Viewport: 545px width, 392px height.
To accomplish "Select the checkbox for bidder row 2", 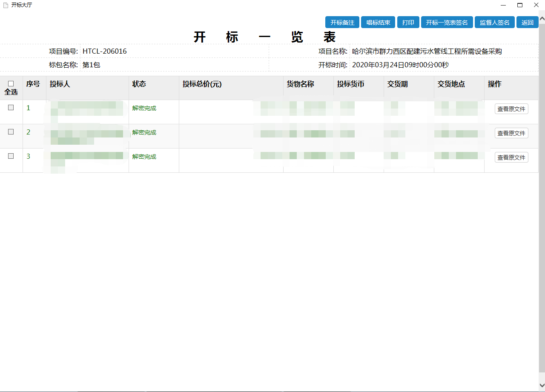I will 11,132.
